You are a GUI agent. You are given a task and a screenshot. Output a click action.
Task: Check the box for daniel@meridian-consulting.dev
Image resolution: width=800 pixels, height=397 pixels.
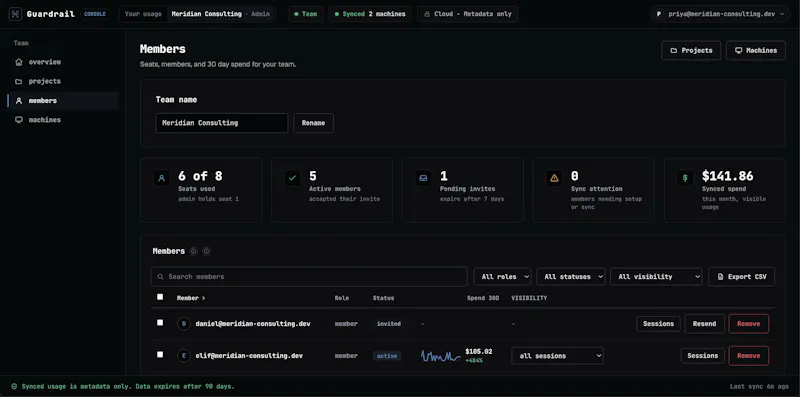(x=160, y=322)
